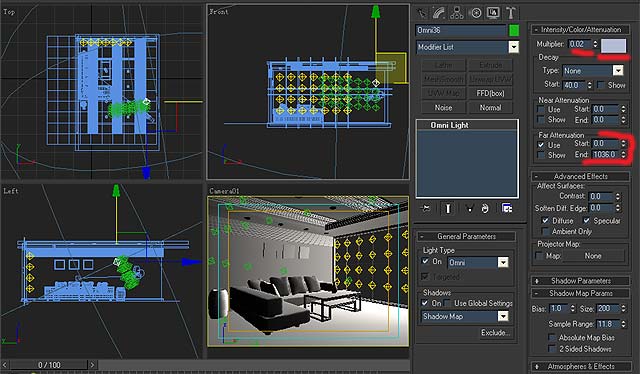640x374 pixels.
Task: Toggle Far Attenuation Use checkbox
Action: [x=541, y=145]
